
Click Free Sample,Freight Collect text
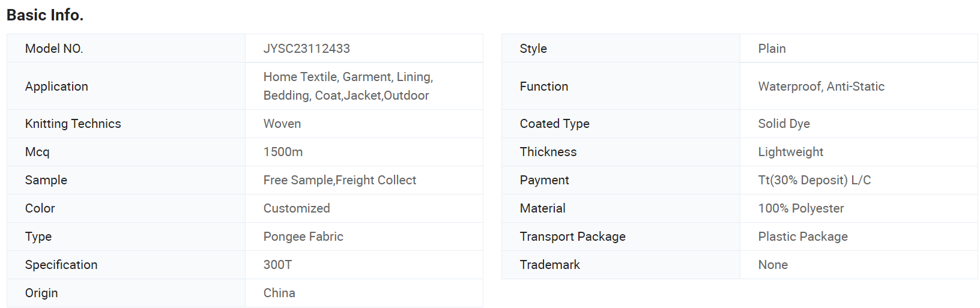pyautogui.click(x=339, y=180)
